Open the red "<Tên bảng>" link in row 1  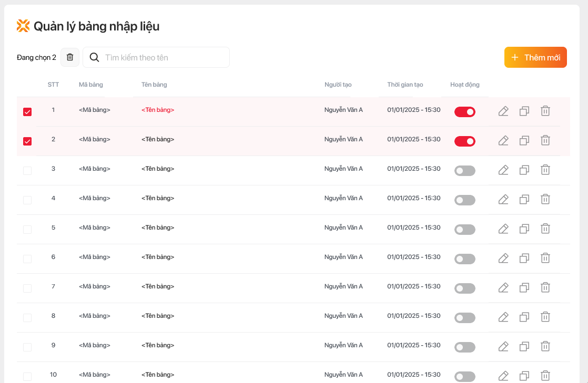158,110
